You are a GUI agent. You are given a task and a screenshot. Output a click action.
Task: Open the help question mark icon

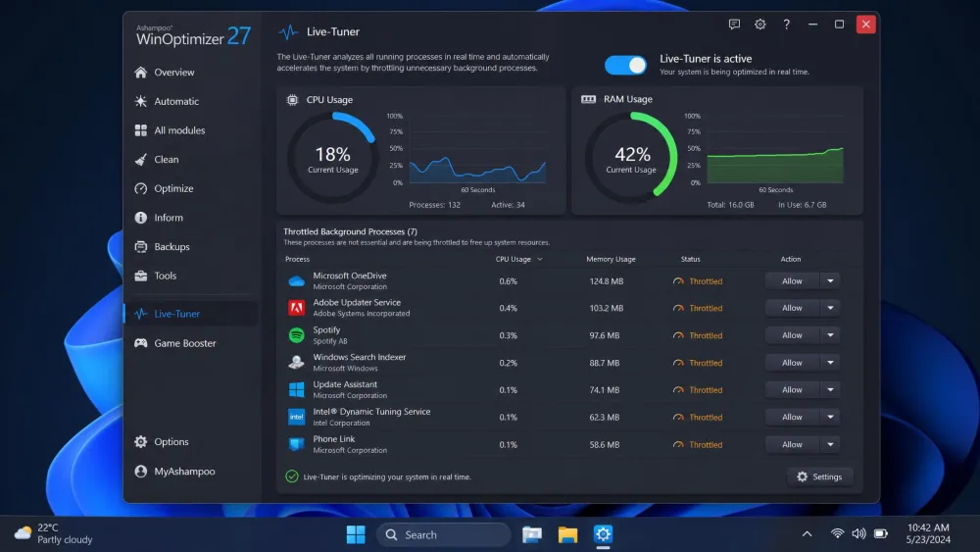786,25
